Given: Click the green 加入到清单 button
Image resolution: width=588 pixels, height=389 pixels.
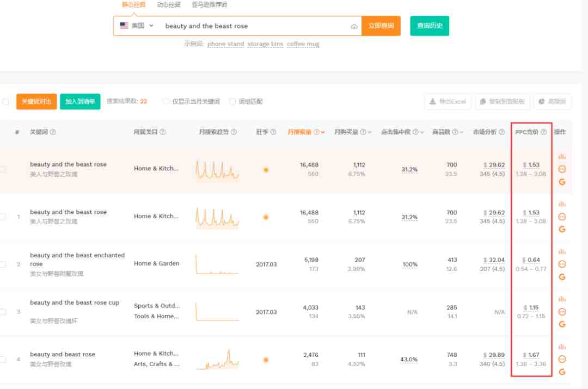Looking at the screenshot, I should click(80, 102).
